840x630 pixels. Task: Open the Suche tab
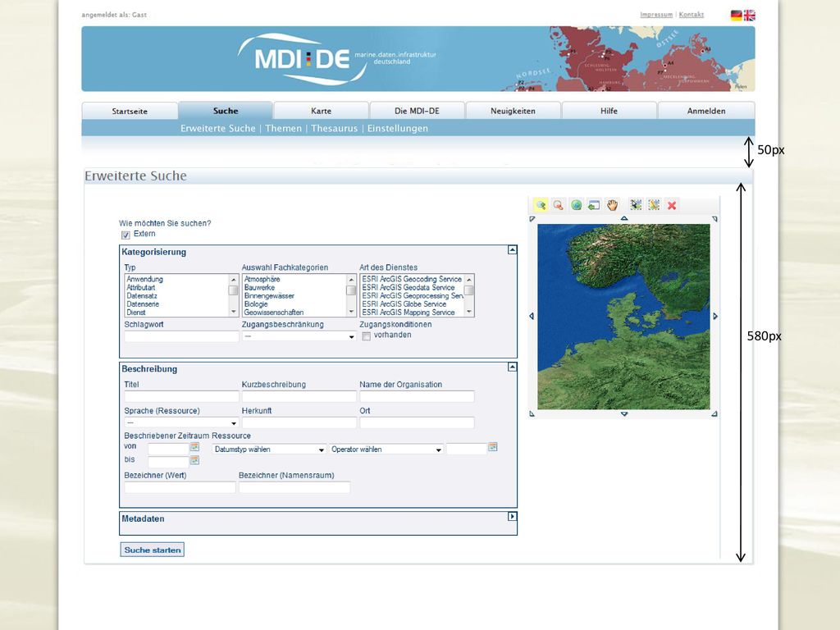(226, 111)
